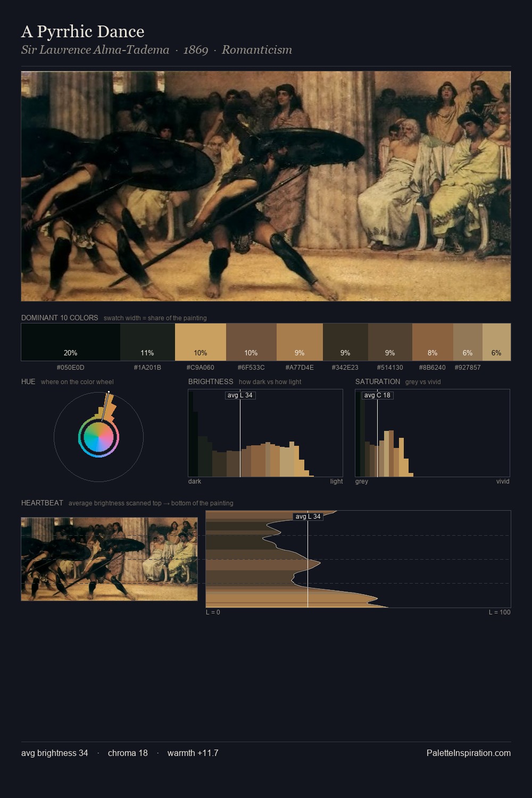Click the HEARTBEAT section heading
532x798 pixels.
point(42,503)
